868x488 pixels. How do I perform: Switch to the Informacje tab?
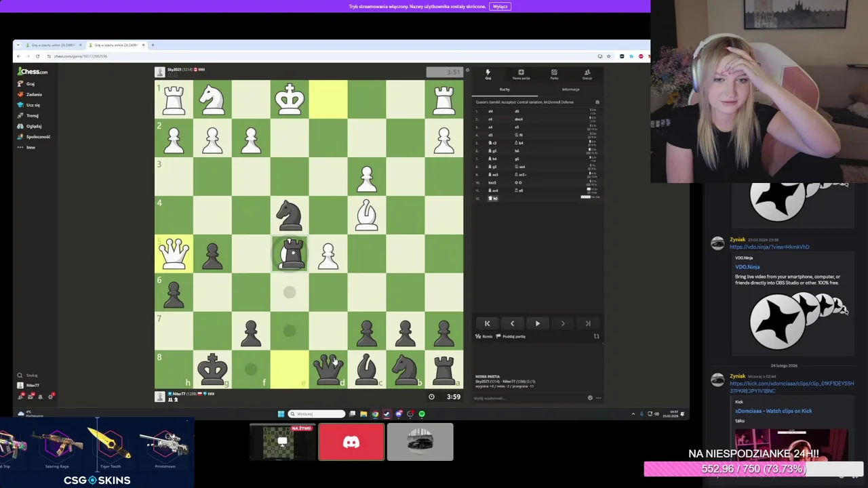(570, 89)
